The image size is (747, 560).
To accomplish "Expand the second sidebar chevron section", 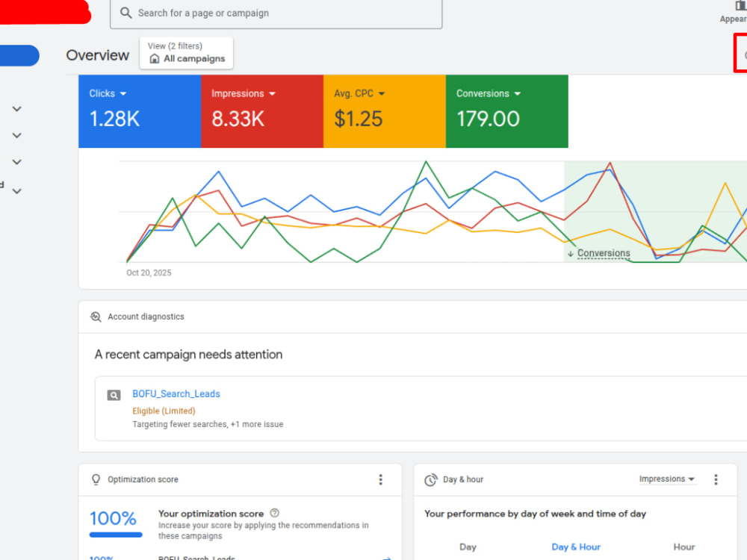I will click(x=16, y=136).
